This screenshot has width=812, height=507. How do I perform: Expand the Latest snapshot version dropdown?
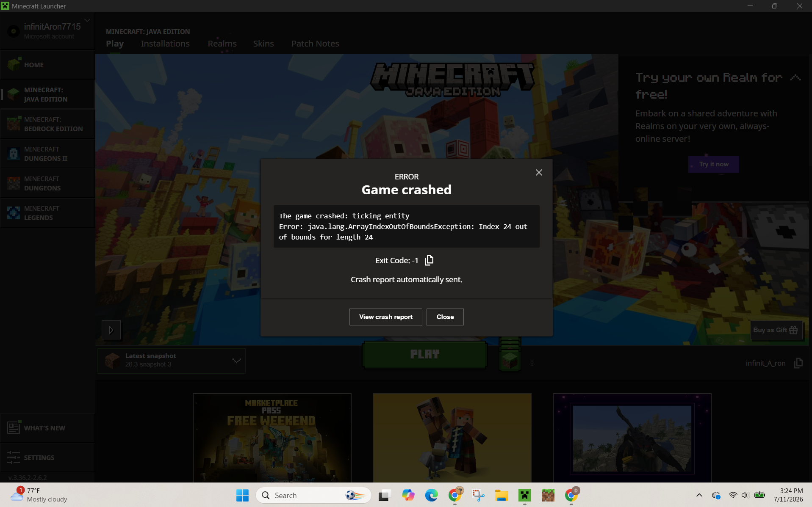tap(172, 361)
